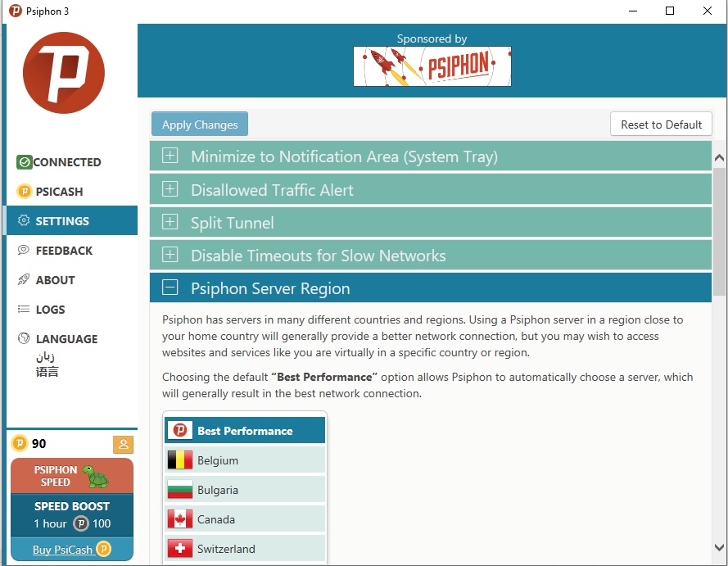
Task: Select Bulgaria as server region
Action: tap(245, 490)
